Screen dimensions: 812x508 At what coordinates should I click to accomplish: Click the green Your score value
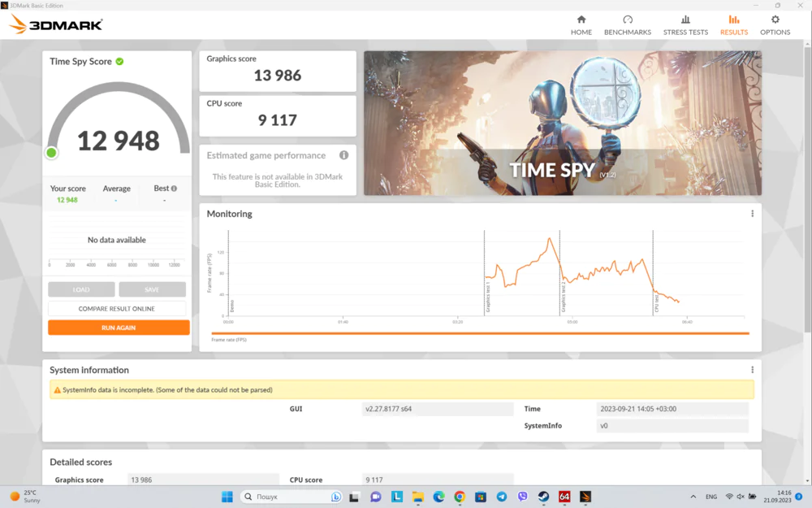(x=67, y=200)
